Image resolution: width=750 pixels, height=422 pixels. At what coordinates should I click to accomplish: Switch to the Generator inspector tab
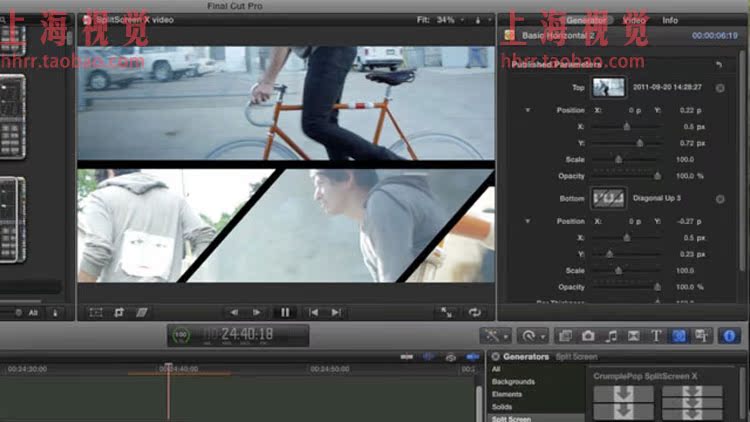[586, 20]
